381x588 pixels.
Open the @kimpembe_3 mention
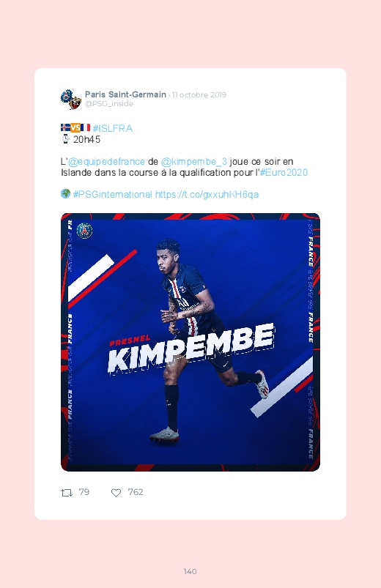coord(194,162)
